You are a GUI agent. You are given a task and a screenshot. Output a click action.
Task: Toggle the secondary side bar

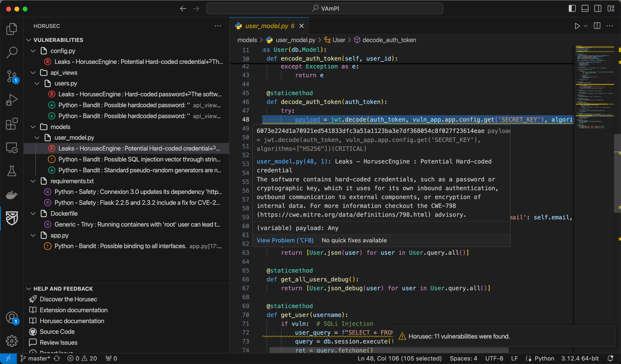pos(598,9)
